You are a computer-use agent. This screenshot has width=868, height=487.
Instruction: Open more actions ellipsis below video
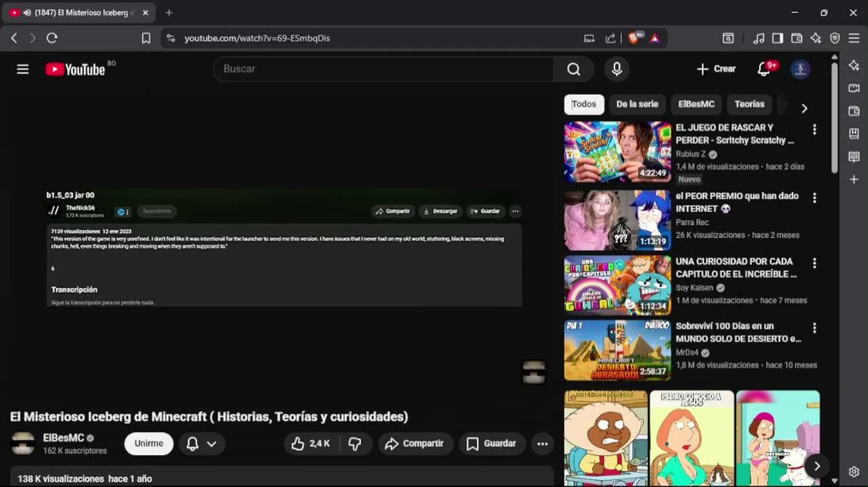click(542, 444)
